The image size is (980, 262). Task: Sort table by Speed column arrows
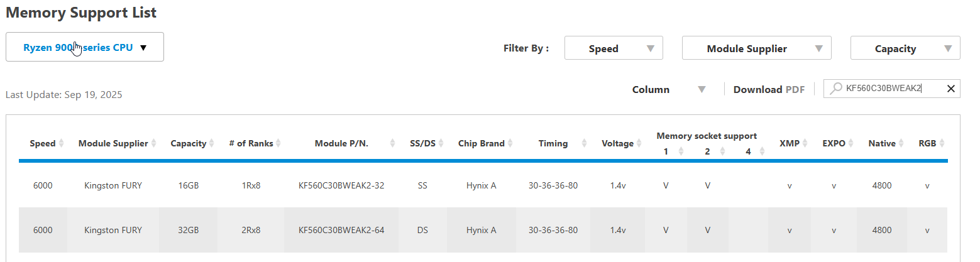tap(61, 143)
